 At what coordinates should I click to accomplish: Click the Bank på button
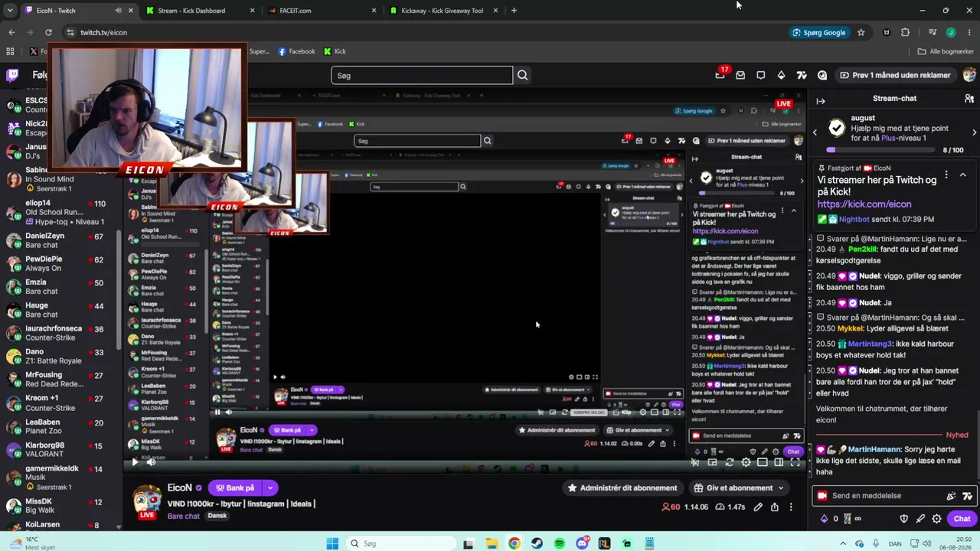[234, 487]
